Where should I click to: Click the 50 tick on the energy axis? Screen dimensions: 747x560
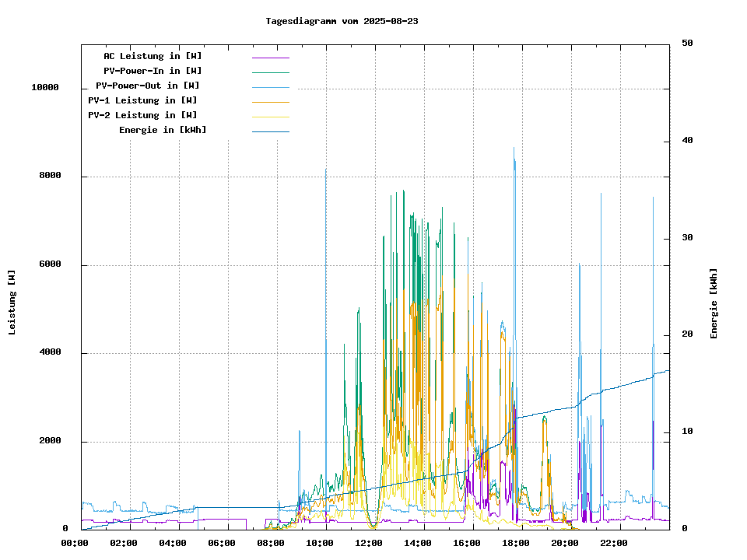[x=687, y=43]
